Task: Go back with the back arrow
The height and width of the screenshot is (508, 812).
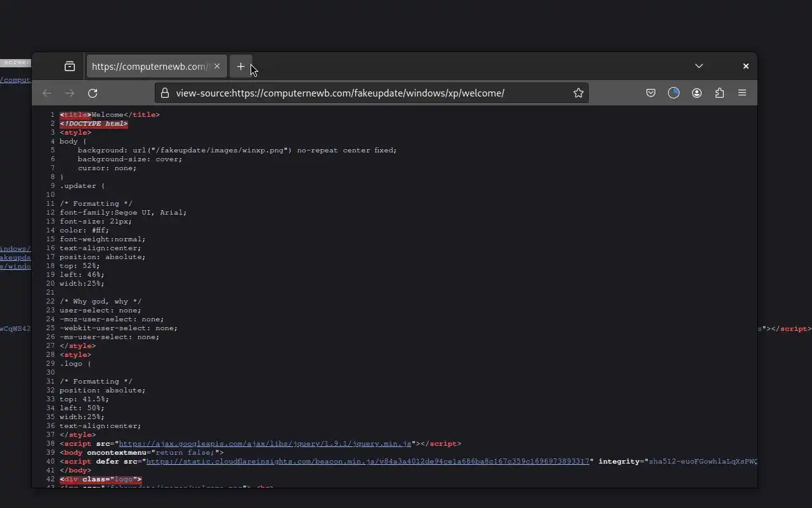Action: pos(47,93)
